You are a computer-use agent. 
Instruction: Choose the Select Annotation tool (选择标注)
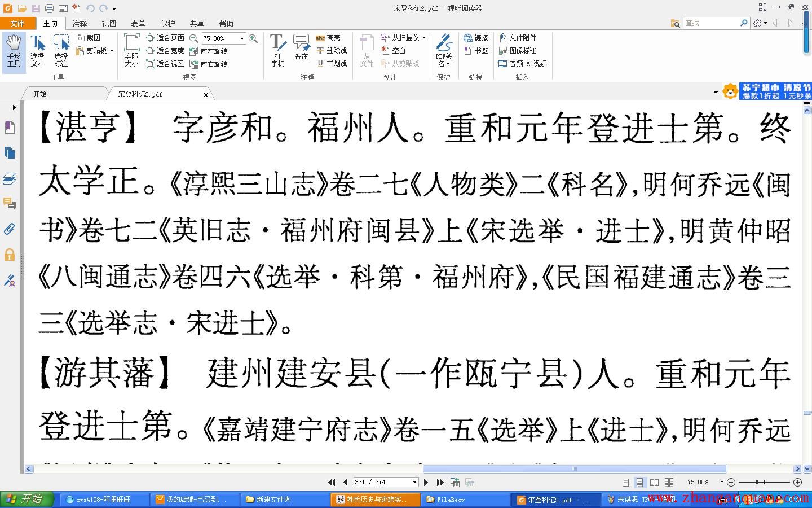(61, 52)
